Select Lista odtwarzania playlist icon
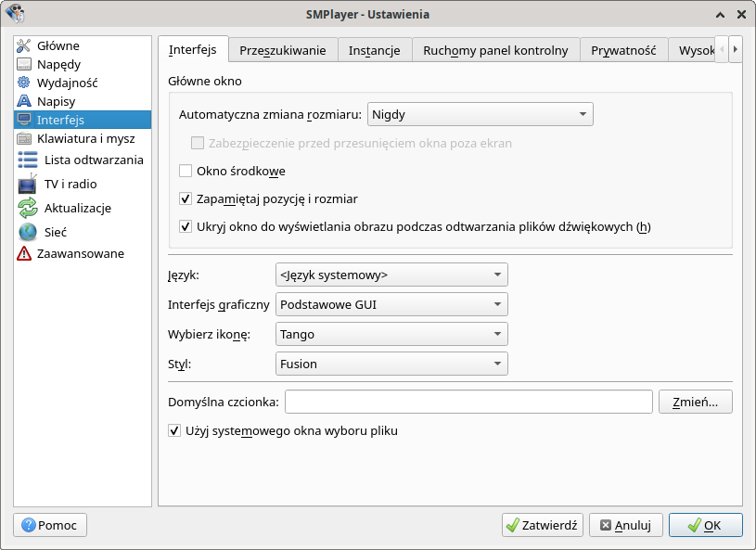Screen dimensions: 756x550 click(28, 160)
